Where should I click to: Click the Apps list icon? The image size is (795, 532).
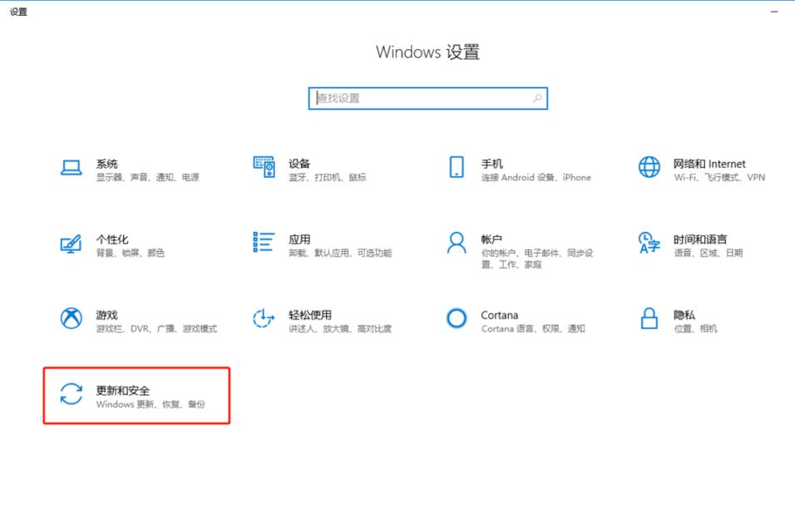[264, 242]
